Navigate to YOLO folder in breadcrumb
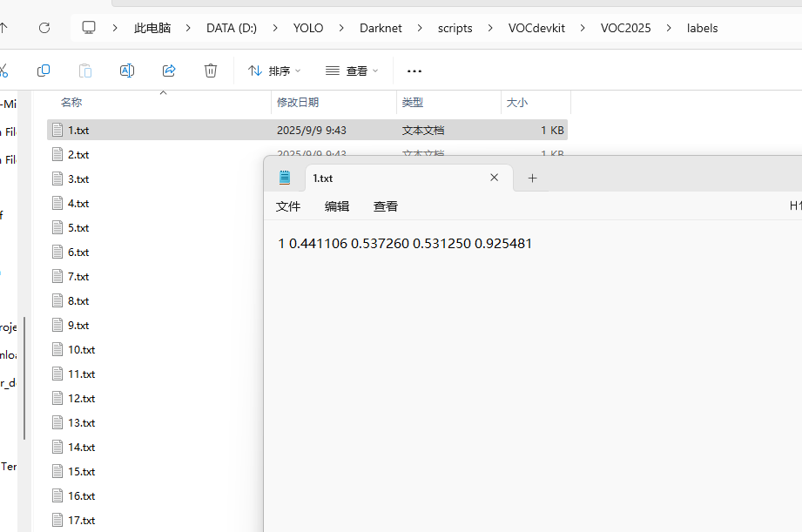 [308, 28]
